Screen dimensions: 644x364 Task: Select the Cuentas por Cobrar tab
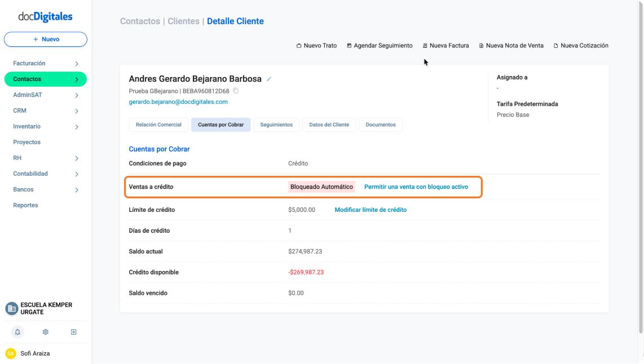pyautogui.click(x=221, y=125)
